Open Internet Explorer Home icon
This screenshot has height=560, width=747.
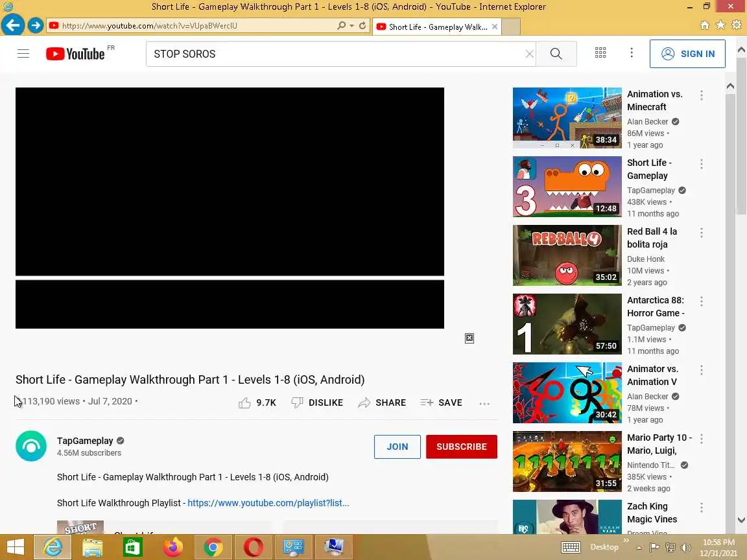(x=705, y=25)
